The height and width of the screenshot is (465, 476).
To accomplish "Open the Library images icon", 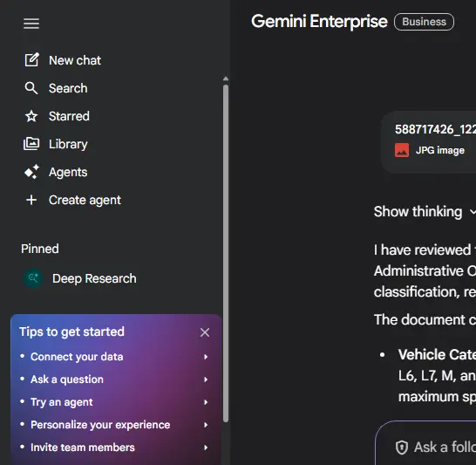I will point(31,144).
